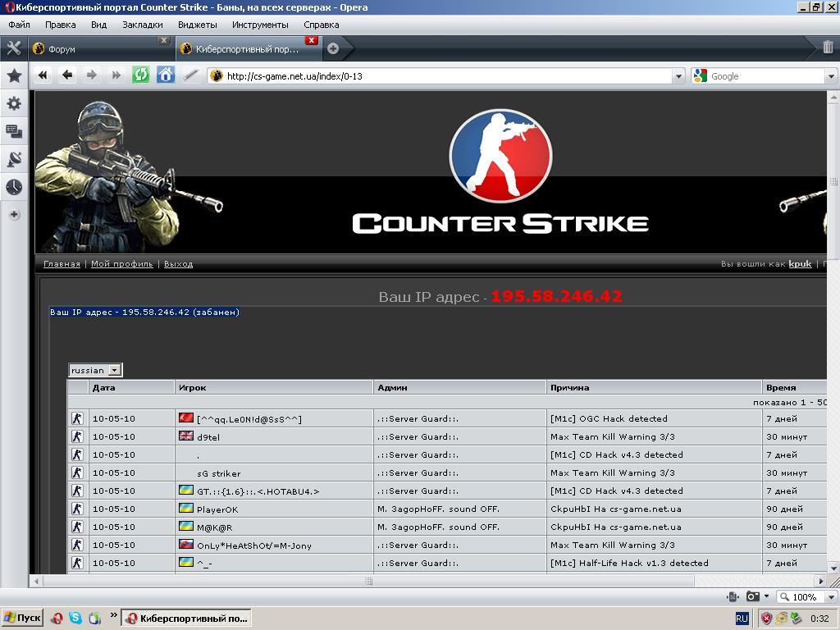Add a new sidebar panel via plus icon
This screenshot has height=630, width=840.
coord(15,215)
